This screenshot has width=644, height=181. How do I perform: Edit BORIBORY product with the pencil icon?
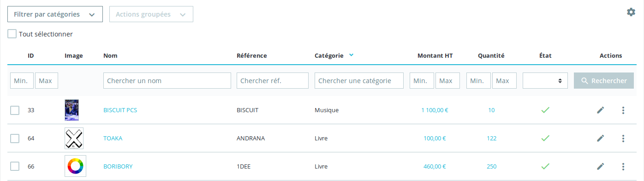tap(600, 166)
